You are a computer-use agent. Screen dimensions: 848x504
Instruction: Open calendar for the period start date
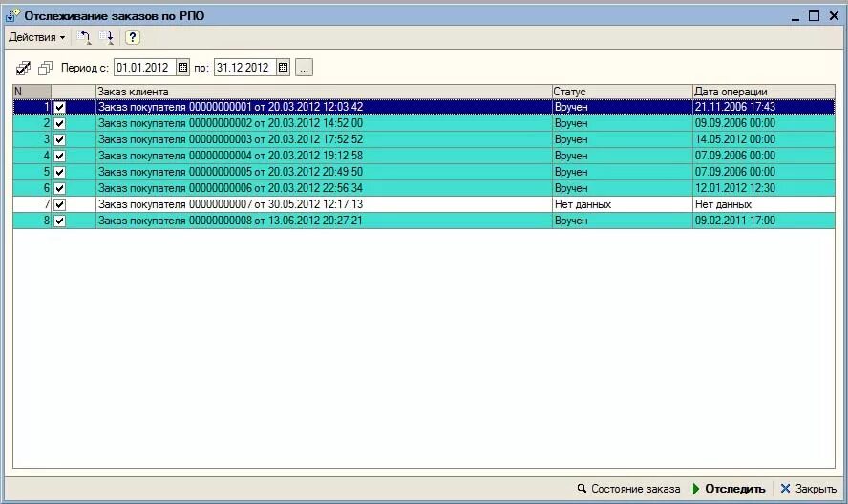[x=182, y=68]
